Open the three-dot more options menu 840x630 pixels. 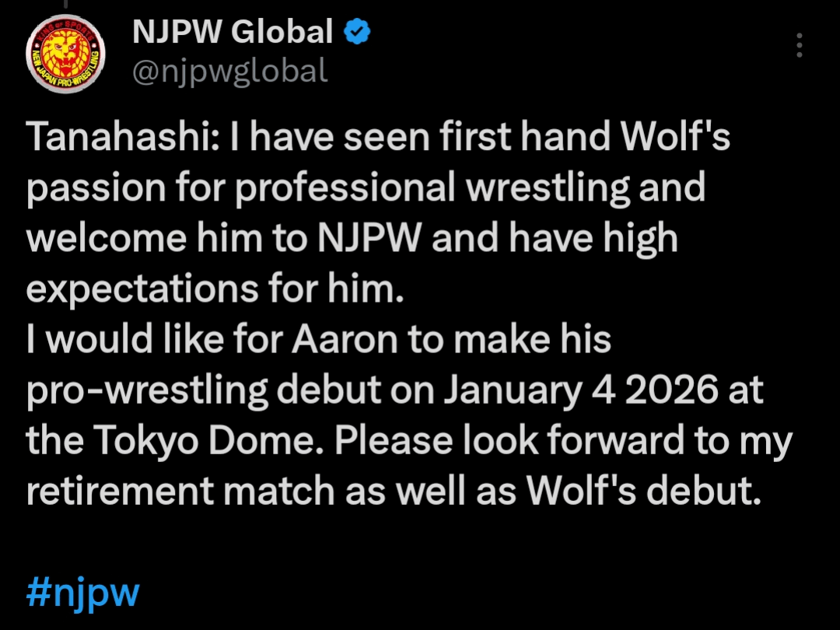(800, 46)
